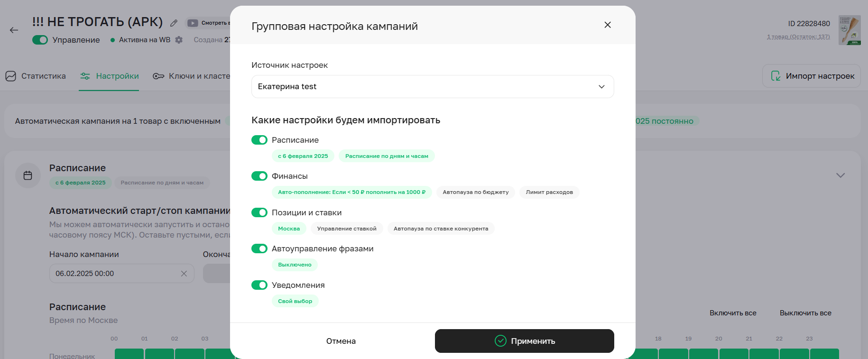
Task: Open the Настройки tab
Action: pos(110,76)
